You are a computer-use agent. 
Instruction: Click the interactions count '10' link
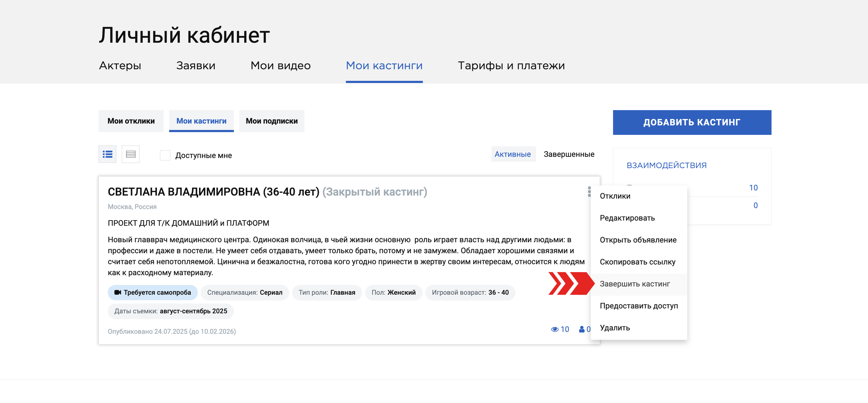pyautogui.click(x=753, y=188)
